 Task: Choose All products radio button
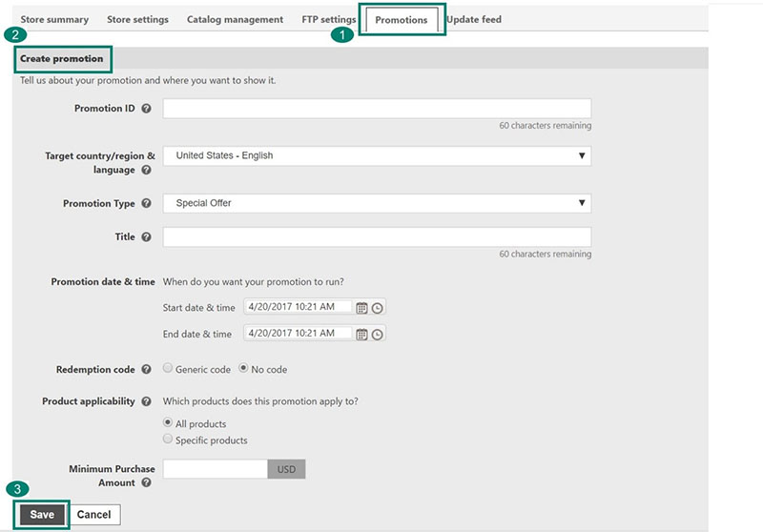pos(168,422)
